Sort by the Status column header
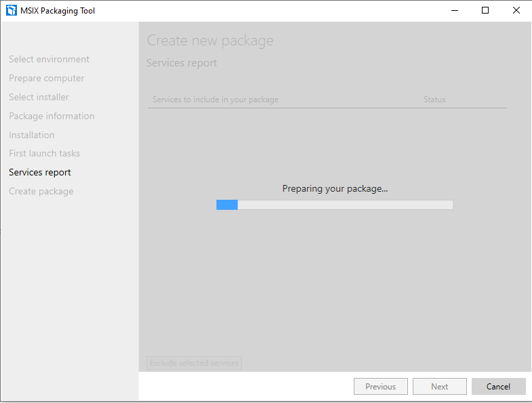Image resolution: width=532 pixels, height=403 pixels. 434,100
